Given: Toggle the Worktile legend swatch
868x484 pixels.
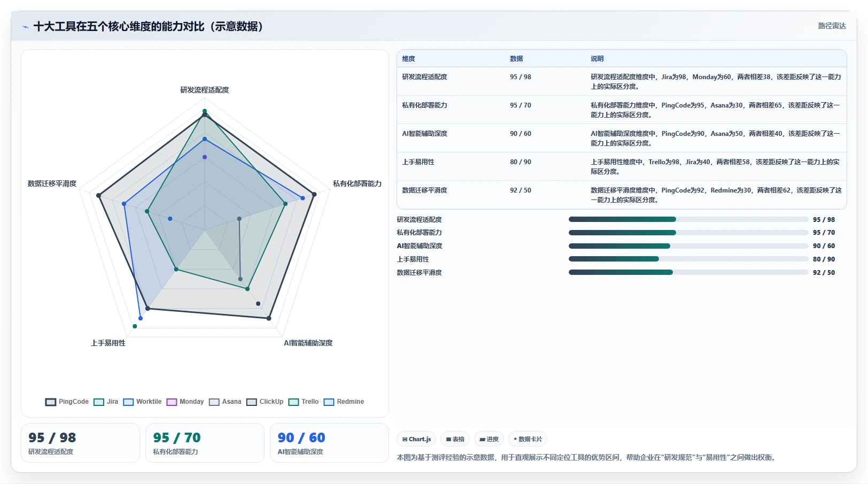Looking at the screenshot, I should point(128,402).
